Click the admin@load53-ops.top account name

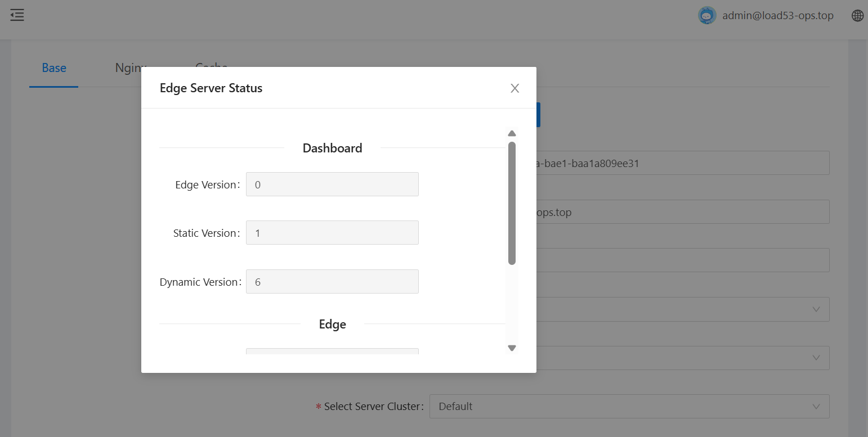[777, 16]
